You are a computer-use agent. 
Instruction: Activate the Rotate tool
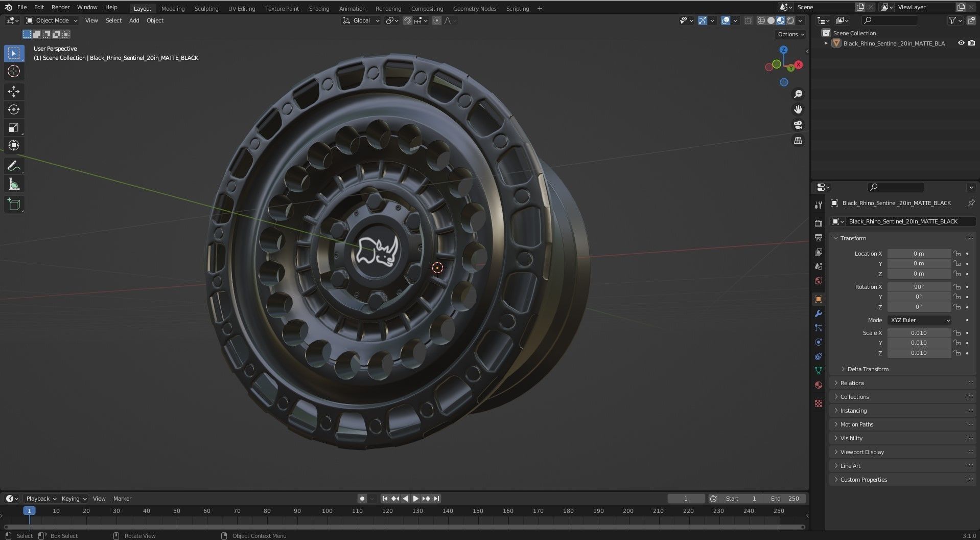14,109
